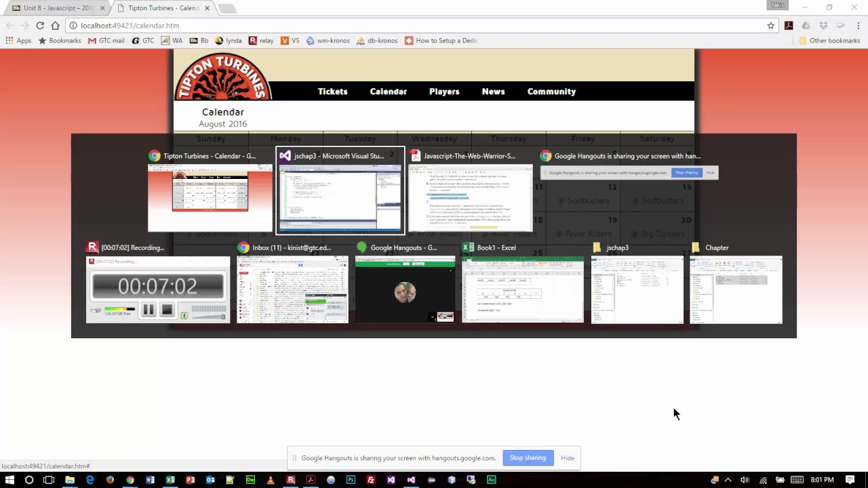Open Google Drive extension icon
868x488 pixels.
point(806,26)
